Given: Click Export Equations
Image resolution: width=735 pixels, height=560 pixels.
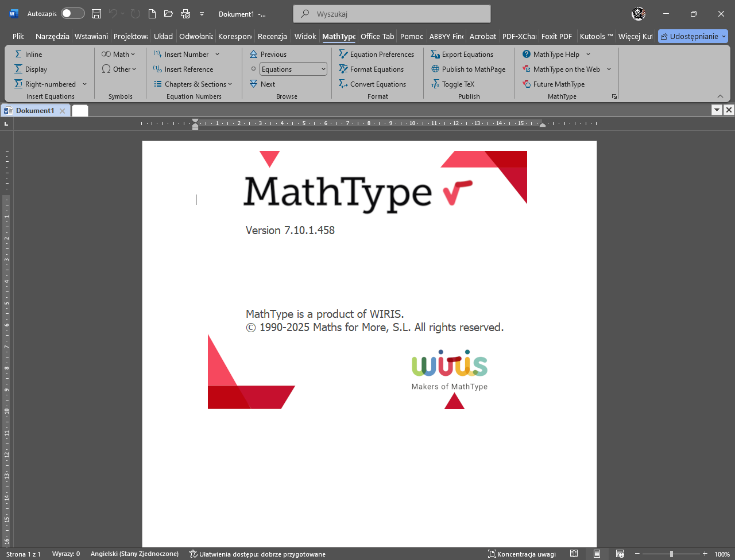Looking at the screenshot, I should (x=462, y=54).
